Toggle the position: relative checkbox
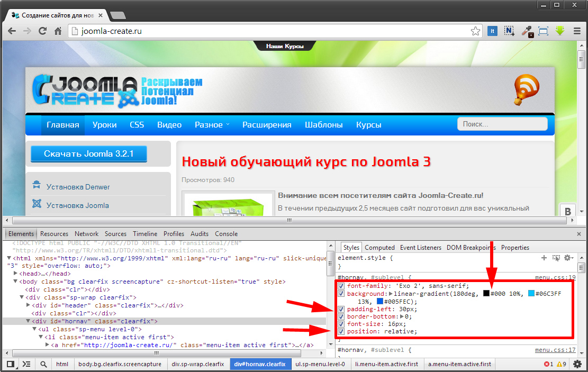This screenshot has width=588, height=372. coord(341,332)
